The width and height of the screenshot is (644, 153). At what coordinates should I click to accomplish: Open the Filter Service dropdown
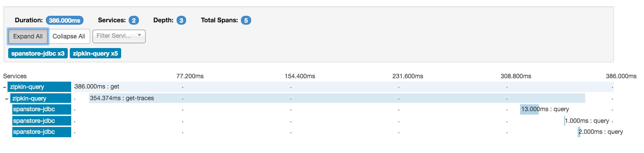[x=119, y=36]
